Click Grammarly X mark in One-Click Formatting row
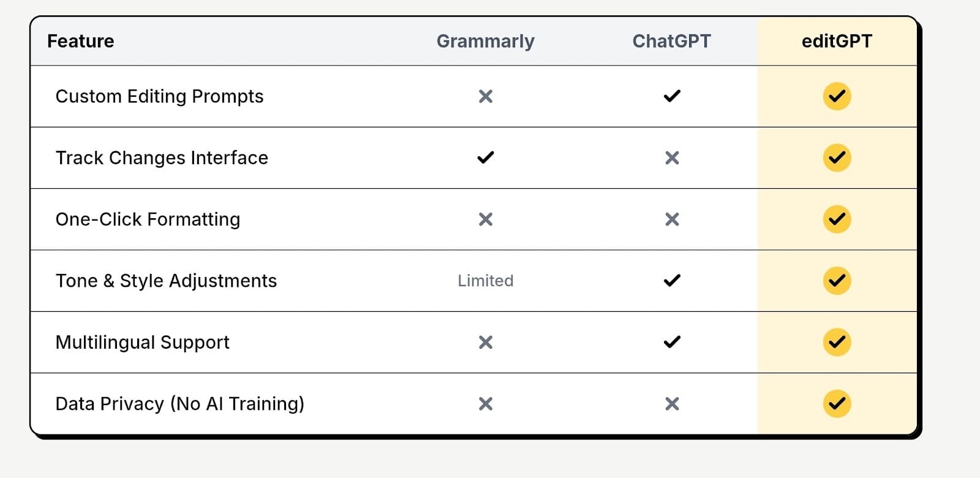Viewport: 980px width, 478px height. [485, 219]
